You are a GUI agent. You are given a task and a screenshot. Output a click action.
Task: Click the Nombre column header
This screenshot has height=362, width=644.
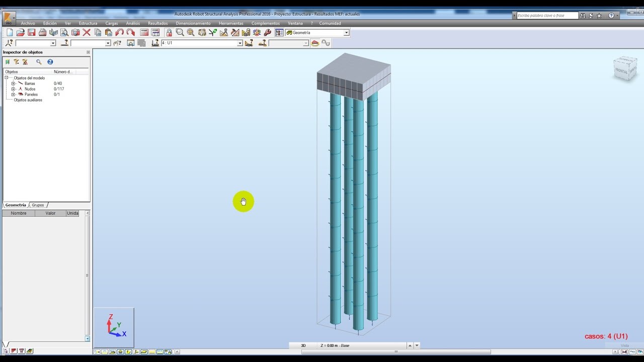[19, 213]
